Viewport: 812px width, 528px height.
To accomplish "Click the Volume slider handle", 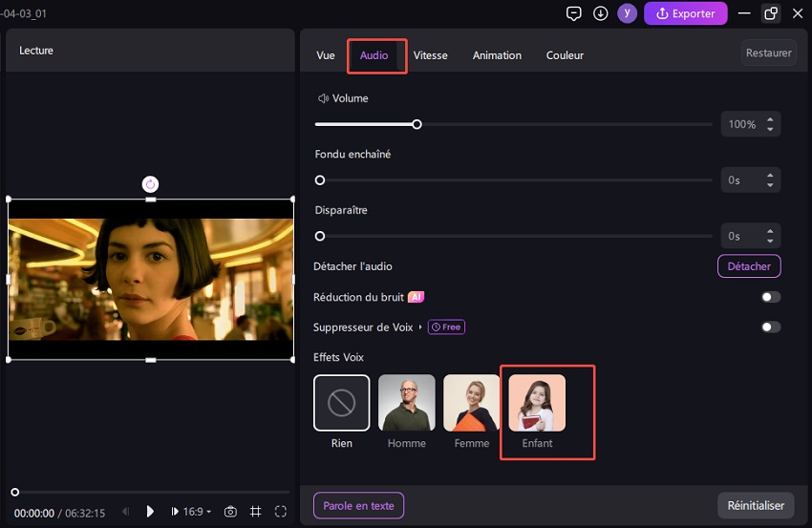I will tap(417, 124).
